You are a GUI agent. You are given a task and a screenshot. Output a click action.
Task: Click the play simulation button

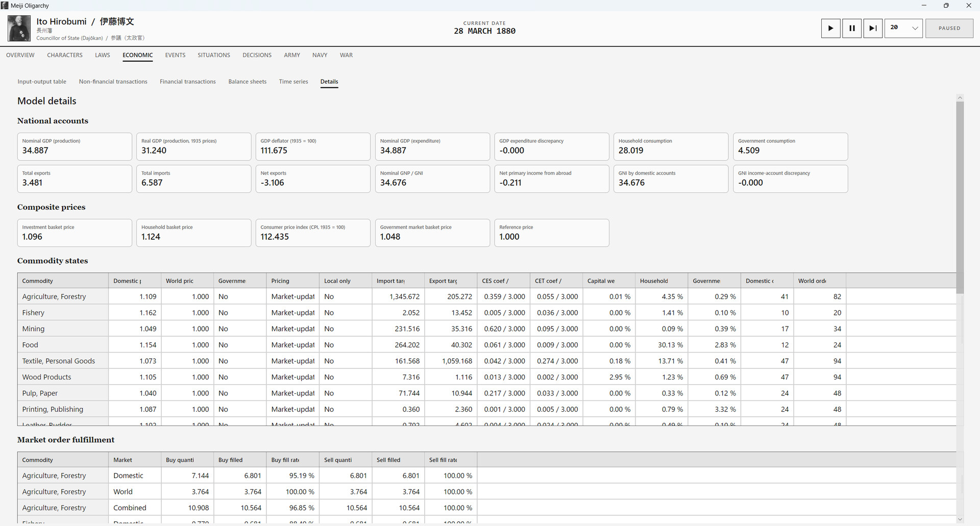(x=830, y=28)
